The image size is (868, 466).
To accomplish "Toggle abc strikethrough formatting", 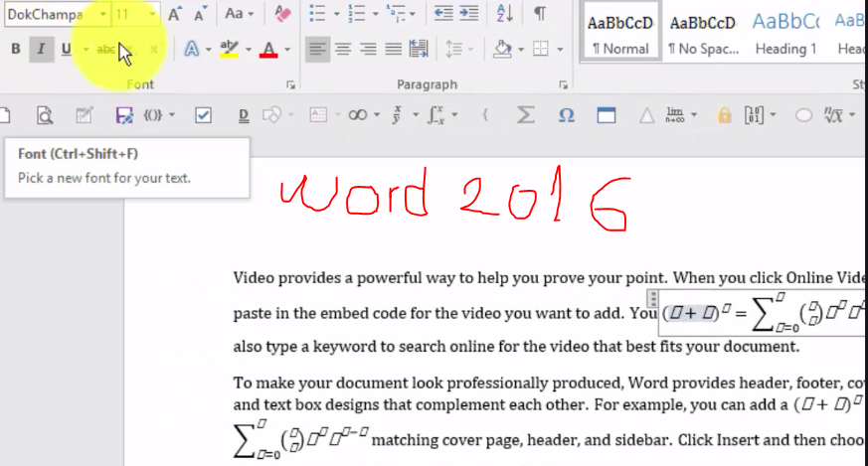I will pos(106,50).
